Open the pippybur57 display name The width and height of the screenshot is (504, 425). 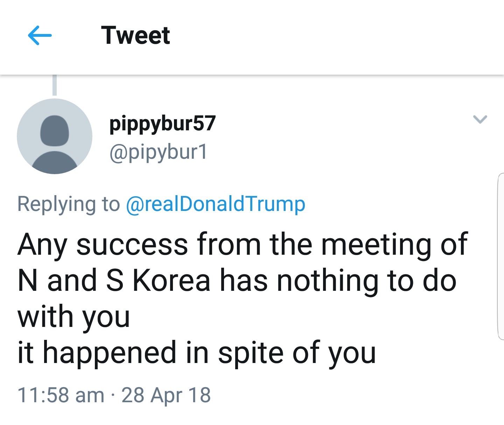coord(162,123)
